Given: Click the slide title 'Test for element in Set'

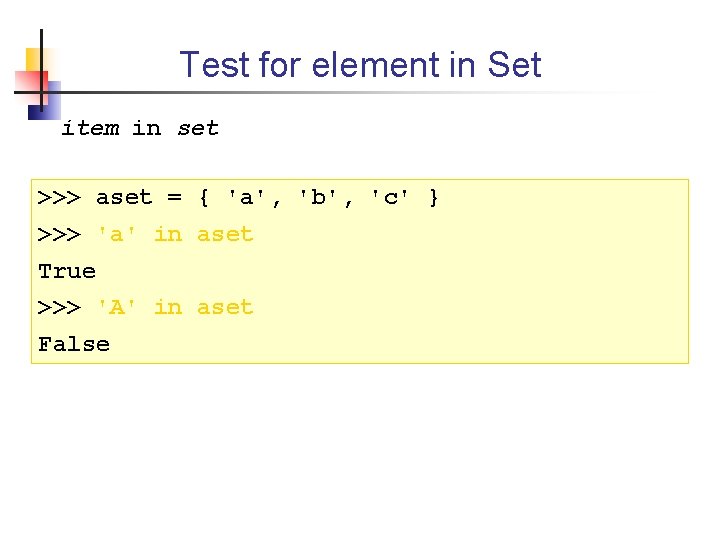Looking at the screenshot, I should 360,66.
